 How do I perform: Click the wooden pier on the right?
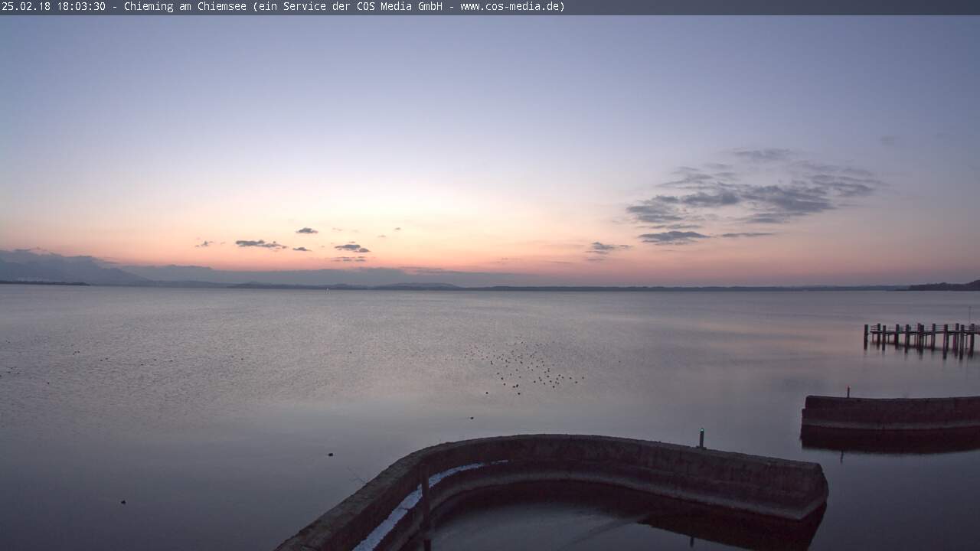(x=921, y=335)
